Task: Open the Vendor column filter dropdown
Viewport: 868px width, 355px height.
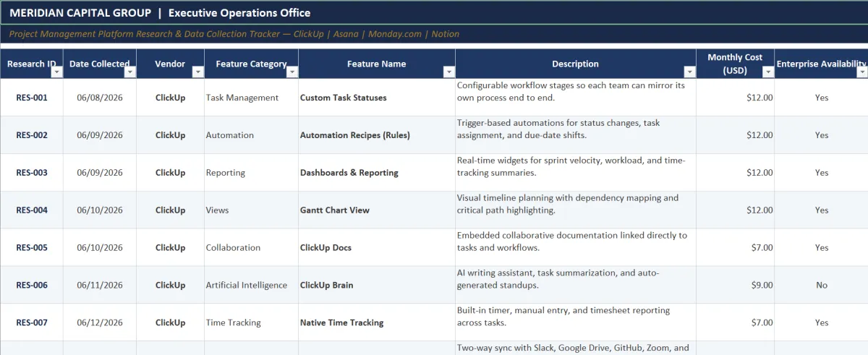Action: pos(197,72)
